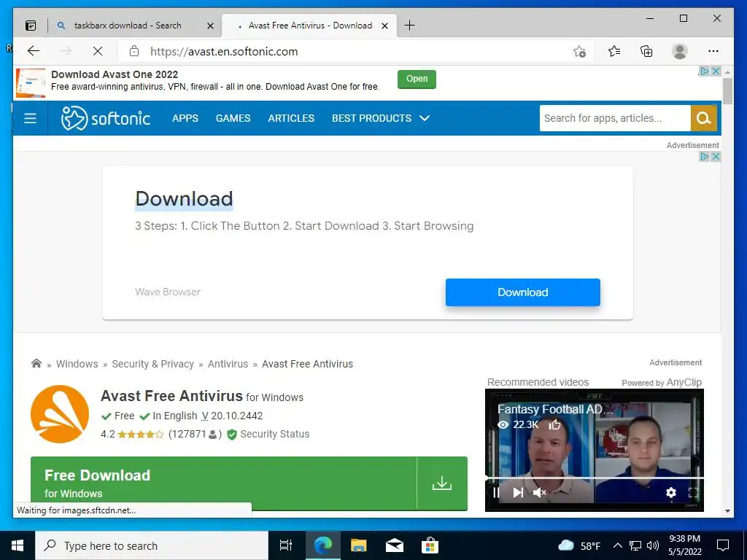Open AdChoices info on top banner
This screenshot has height=560, width=747.
pyautogui.click(x=704, y=71)
